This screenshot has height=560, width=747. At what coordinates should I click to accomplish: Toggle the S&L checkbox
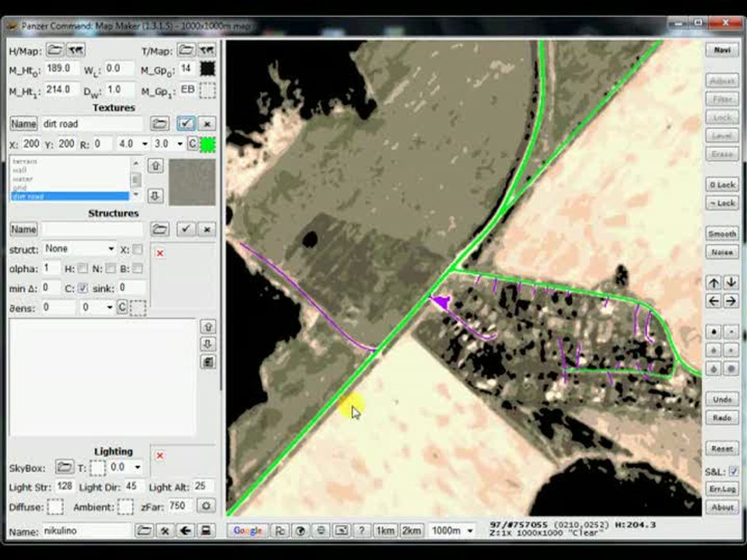coord(733,471)
